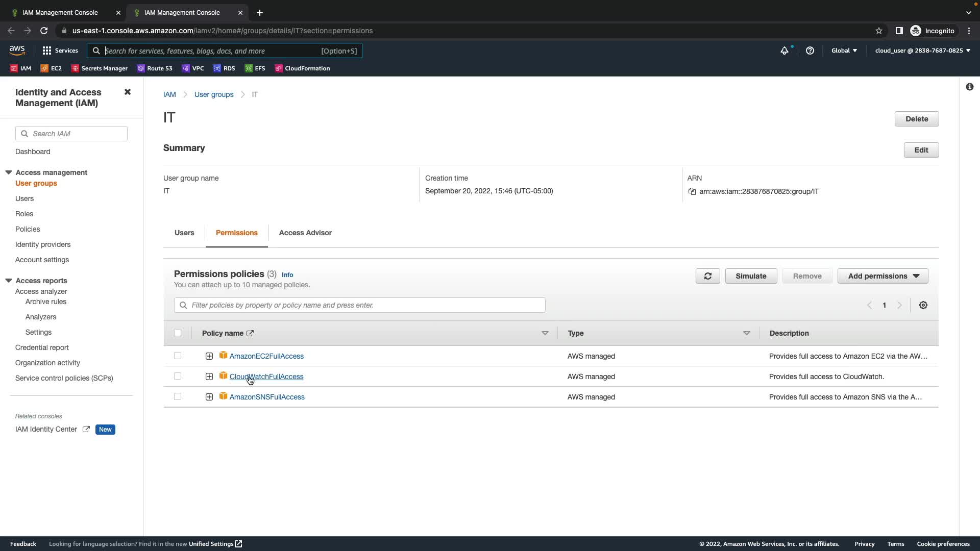Open the User groups breadcrumb link
Image resolution: width=980 pixels, height=551 pixels.
coord(214,94)
